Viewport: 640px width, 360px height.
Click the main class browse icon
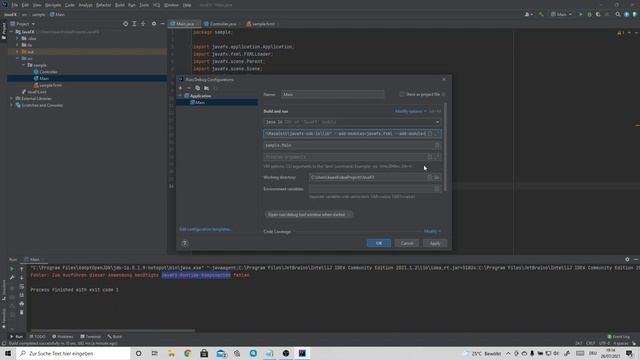(x=437, y=145)
